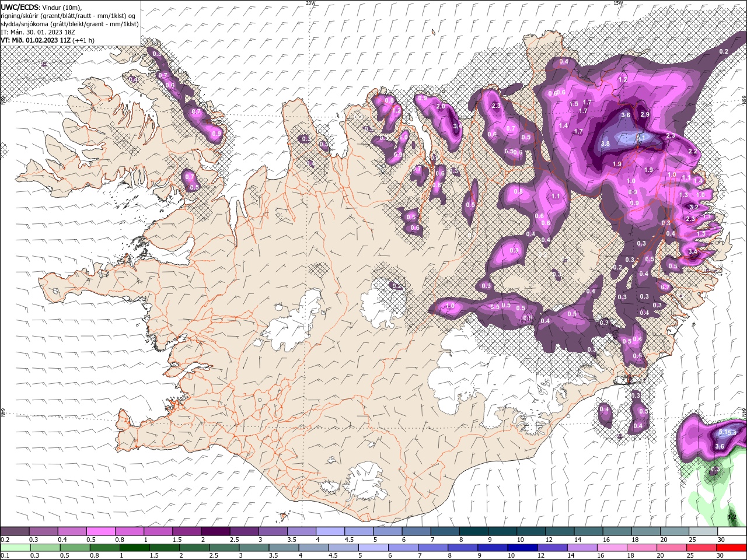The width and height of the screenshot is (747, 560).
Task: Click the 0.1 label in rain legend
Action: tap(5, 555)
